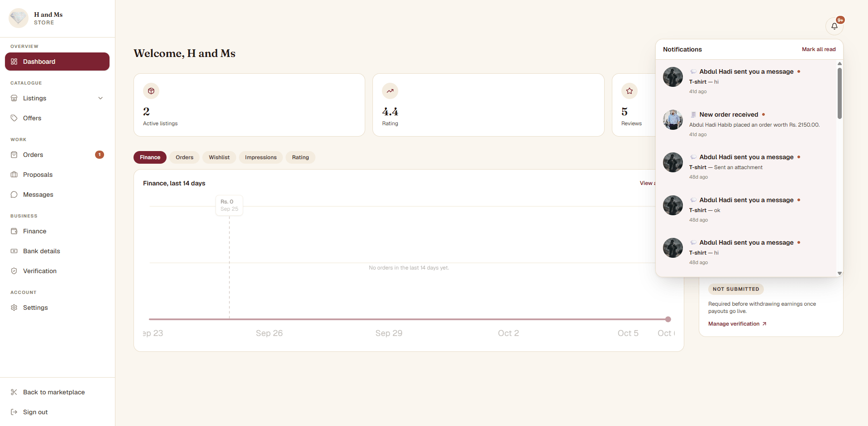This screenshot has width=868, height=426.
Task: Click the Orders clipboard icon in sidebar
Action: click(14, 155)
